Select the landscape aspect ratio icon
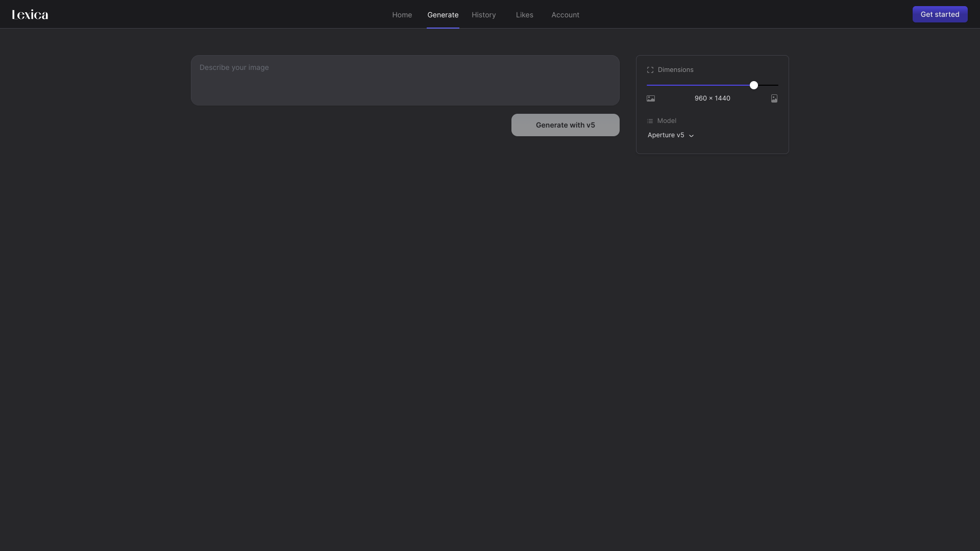Viewport: 980px width, 551px height. (x=650, y=98)
